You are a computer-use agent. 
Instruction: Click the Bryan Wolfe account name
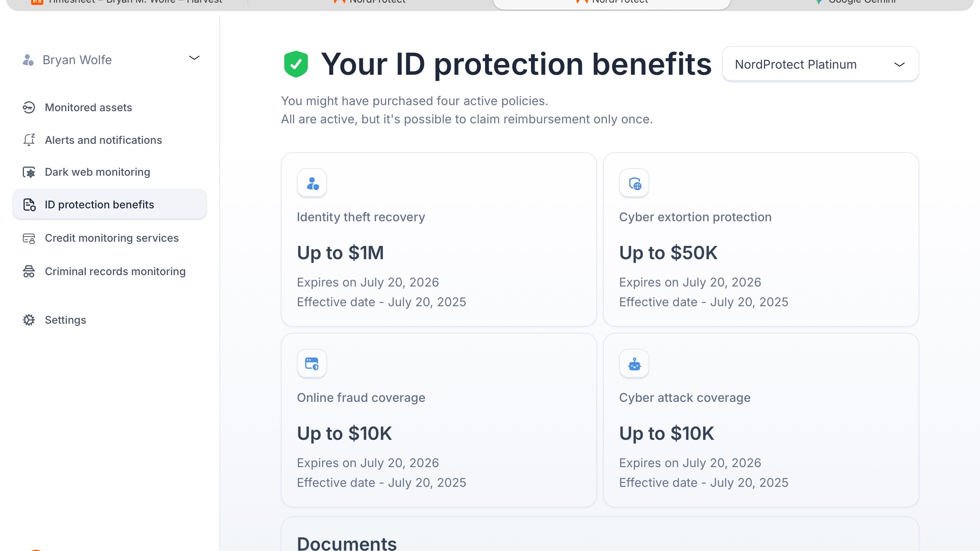point(77,60)
